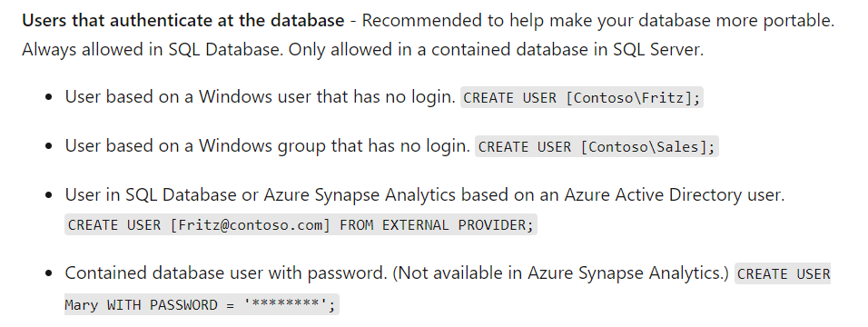Image resolution: width=868 pixels, height=327 pixels.
Task: Click the CREATE USER [Contoso\Fritz] code snippet
Action: (582, 98)
